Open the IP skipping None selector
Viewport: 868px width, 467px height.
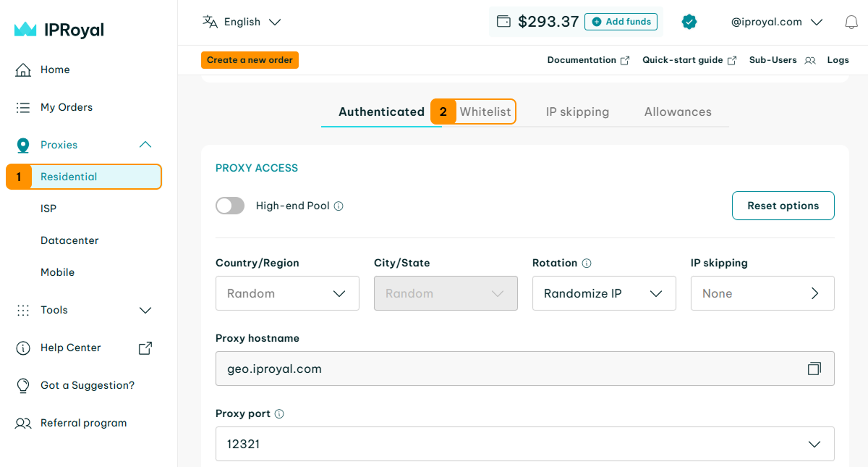pyautogui.click(x=762, y=293)
